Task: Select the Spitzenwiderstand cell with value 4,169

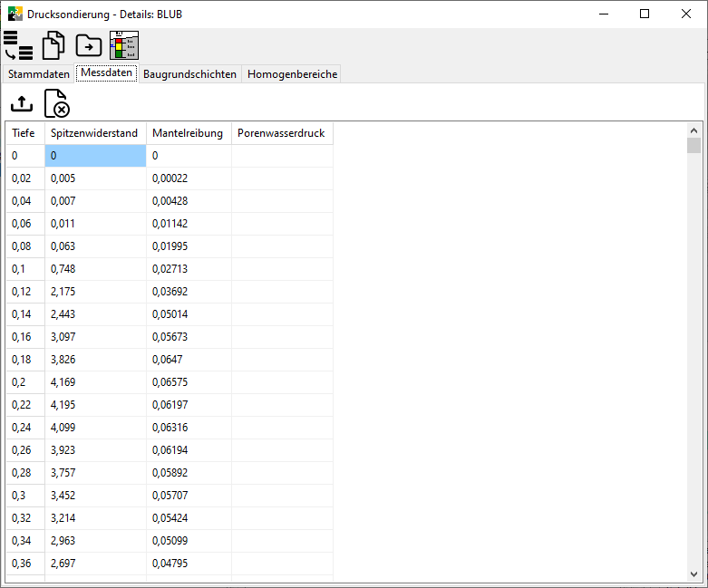Action: (x=95, y=382)
